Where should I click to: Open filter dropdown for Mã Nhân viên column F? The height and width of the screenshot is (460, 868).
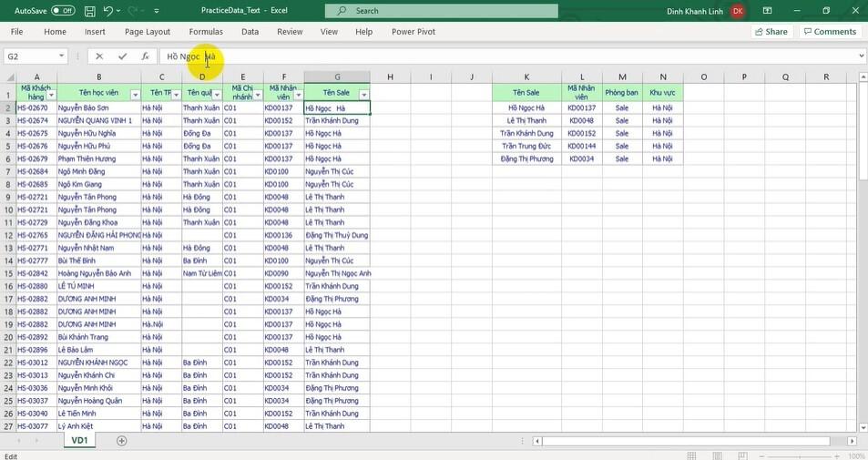pyautogui.click(x=299, y=96)
